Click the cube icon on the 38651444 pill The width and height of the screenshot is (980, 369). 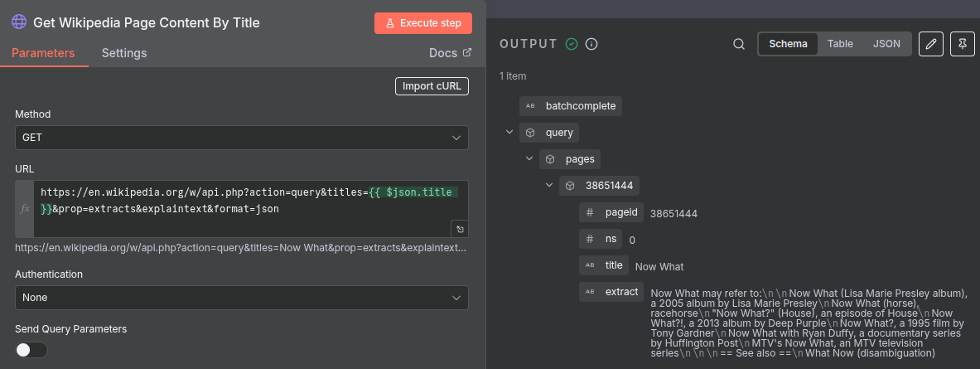[x=570, y=185]
